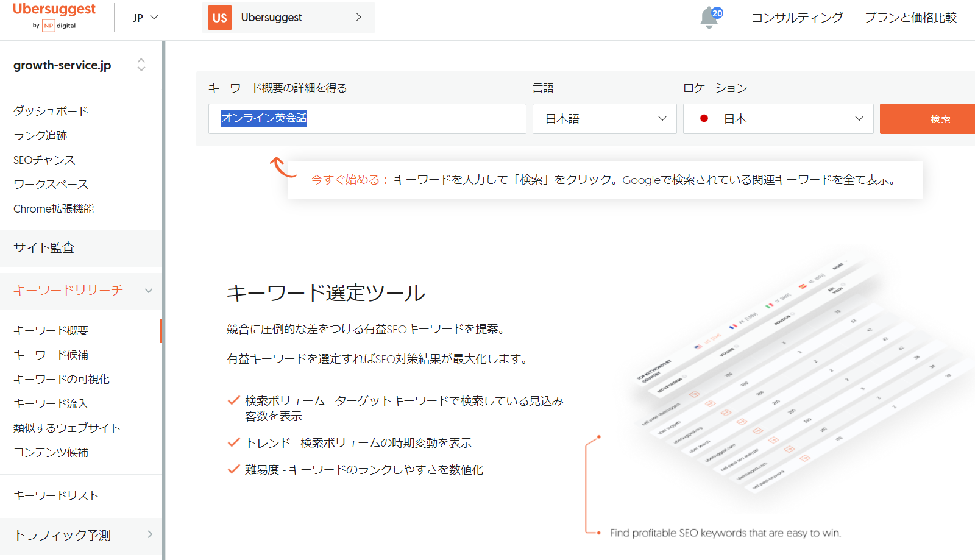
Task: Open the ロケーション dropdown showing 日本
Action: point(778,119)
